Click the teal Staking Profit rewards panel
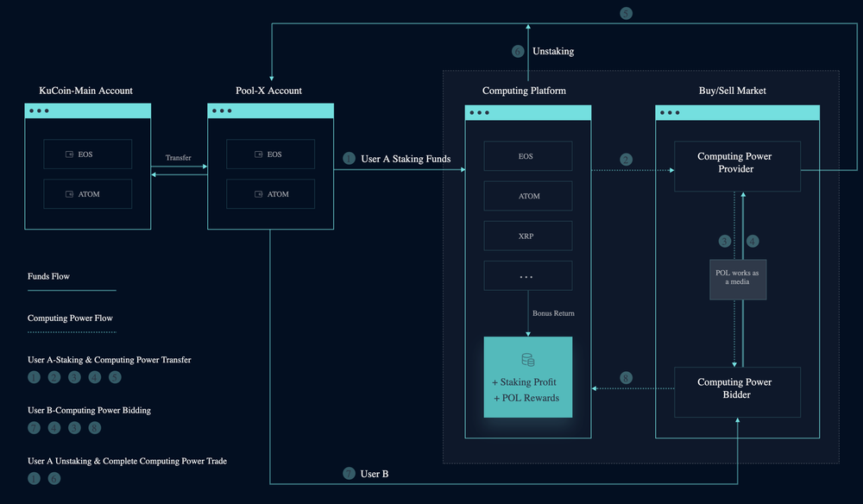863x504 pixels. click(527, 377)
